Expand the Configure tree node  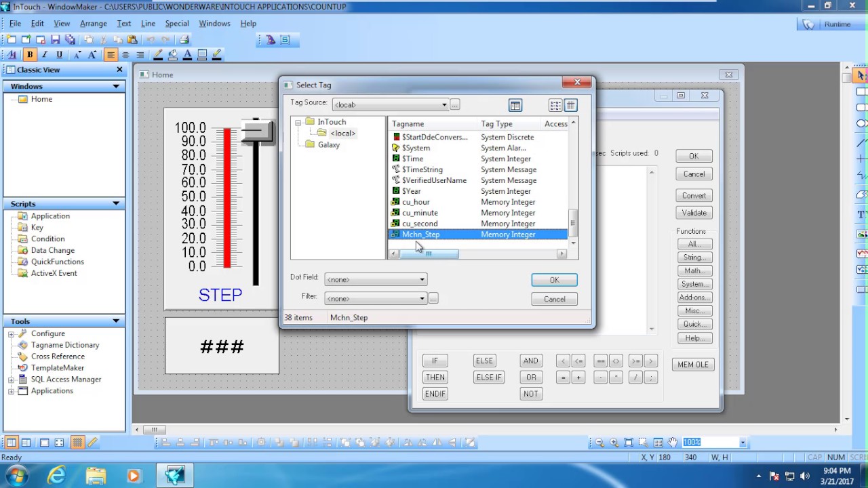11,334
